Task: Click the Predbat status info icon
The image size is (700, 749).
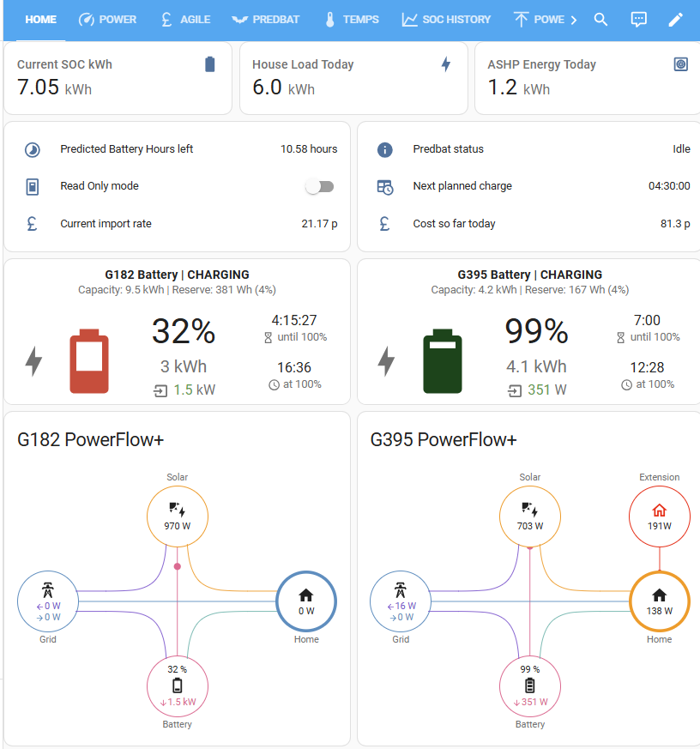Action: pyautogui.click(x=385, y=149)
